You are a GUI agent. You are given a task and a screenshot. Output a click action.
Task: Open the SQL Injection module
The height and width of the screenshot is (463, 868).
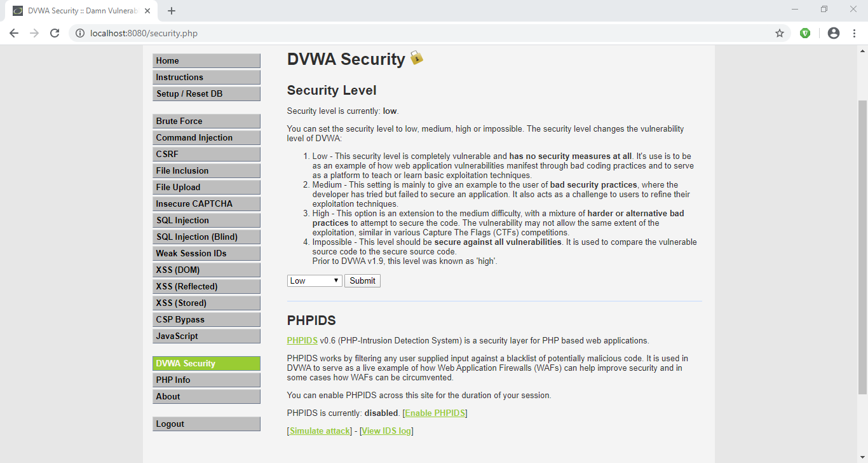pos(207,220)
